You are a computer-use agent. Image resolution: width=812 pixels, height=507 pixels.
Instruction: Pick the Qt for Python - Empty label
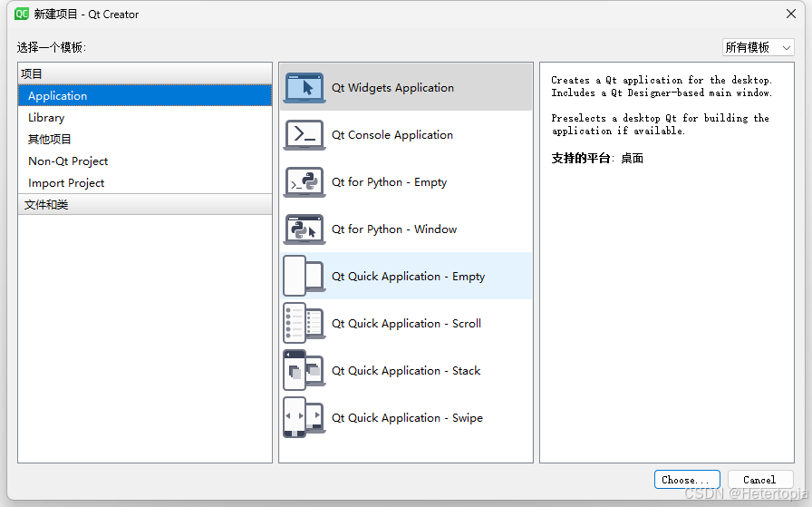click(x=389, y=182)
